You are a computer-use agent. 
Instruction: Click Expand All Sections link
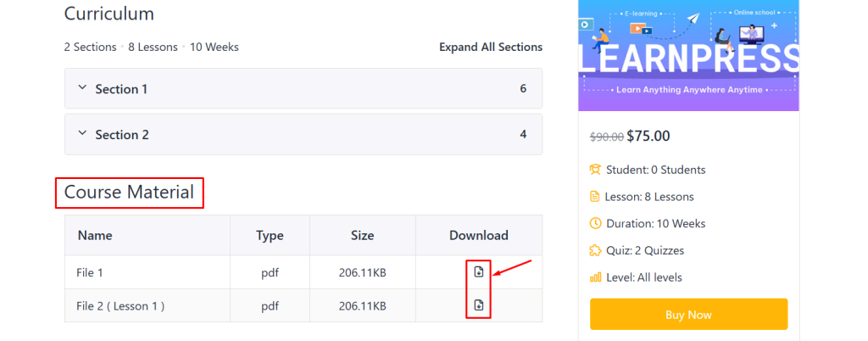[x=490, y=48]
